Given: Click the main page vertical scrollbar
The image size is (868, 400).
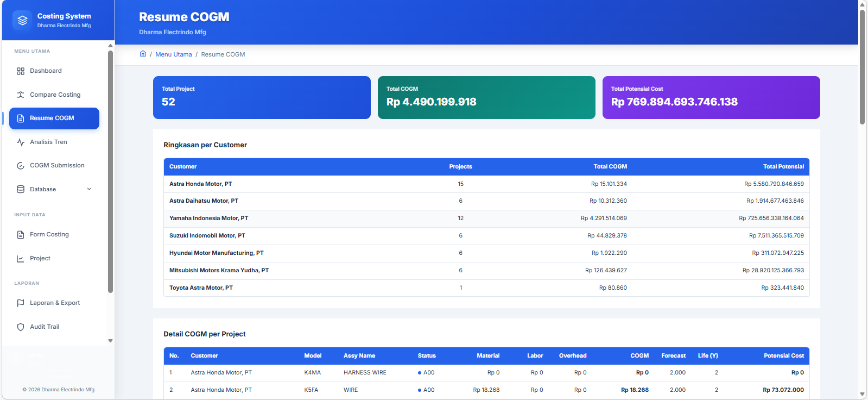Looking at the screenshot, I should [x=862, y=67].
